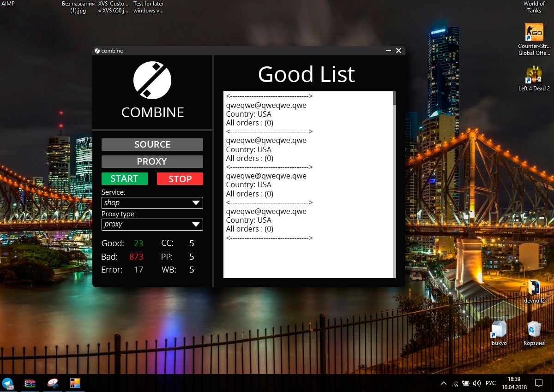Open Telegram from the taskbar

tap(8, 383)
